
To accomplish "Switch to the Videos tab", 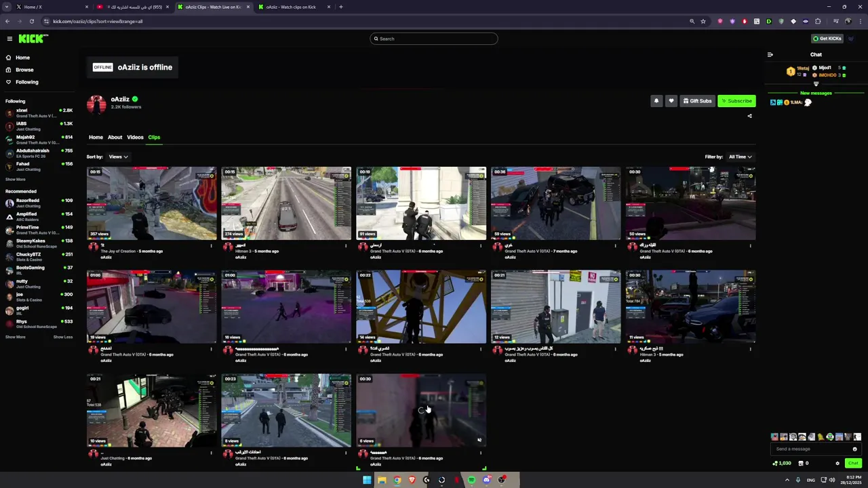I will pyautogui.click(x=135, y=138).
